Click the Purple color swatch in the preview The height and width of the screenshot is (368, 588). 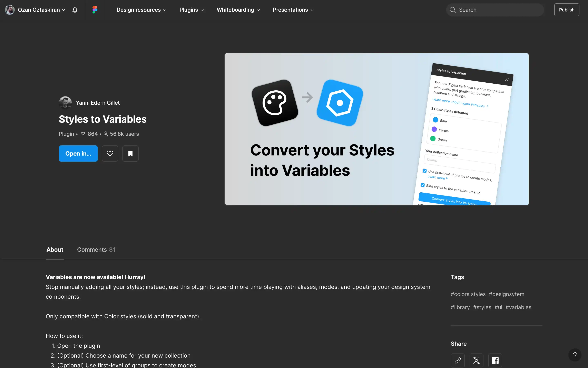434,129
